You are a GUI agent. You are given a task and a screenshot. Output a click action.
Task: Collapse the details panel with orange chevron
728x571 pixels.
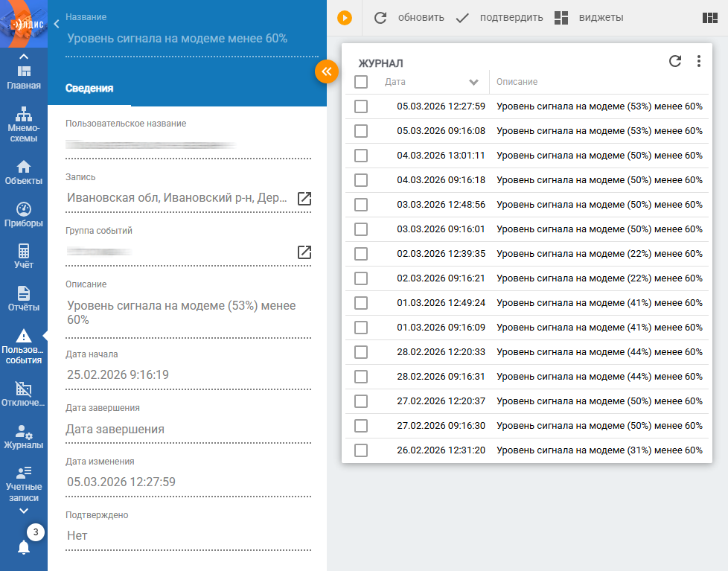[327, 71]
